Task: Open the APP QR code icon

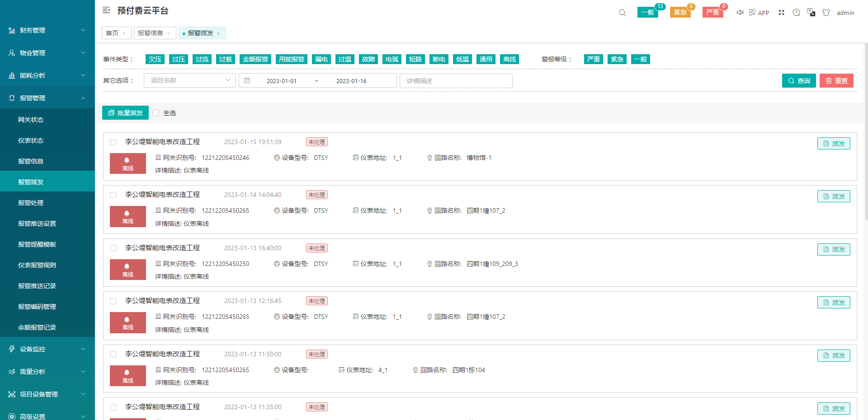Action: (752, 12)
